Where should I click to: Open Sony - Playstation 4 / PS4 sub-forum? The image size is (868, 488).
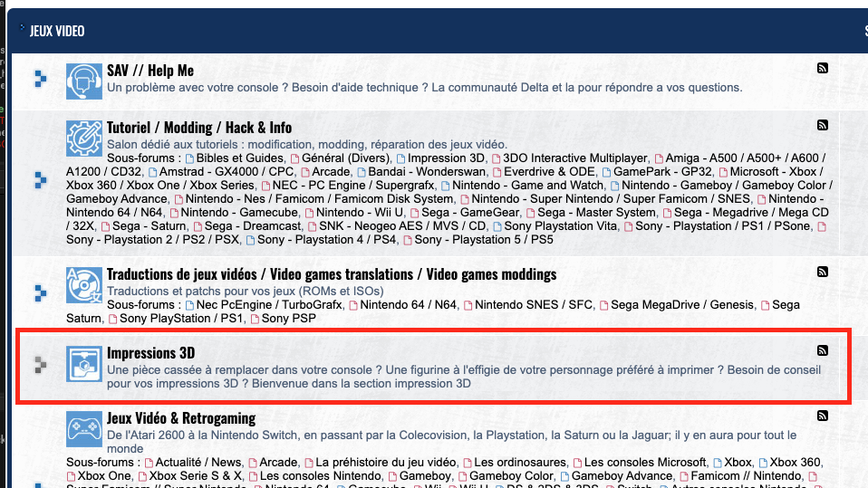[326, 240]
